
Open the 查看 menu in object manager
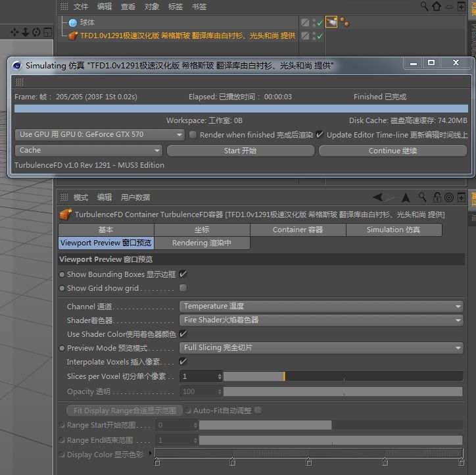[x=128, y=7]
